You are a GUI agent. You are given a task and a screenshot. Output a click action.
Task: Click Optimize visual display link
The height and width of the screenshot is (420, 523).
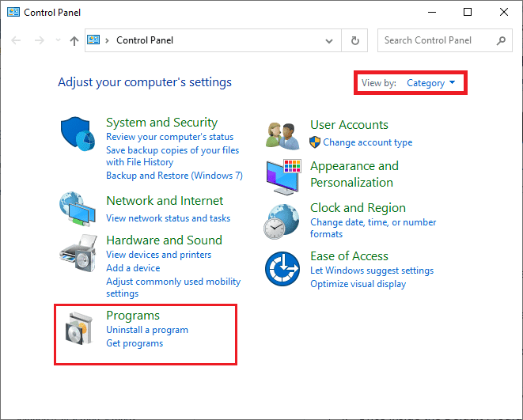358,284
